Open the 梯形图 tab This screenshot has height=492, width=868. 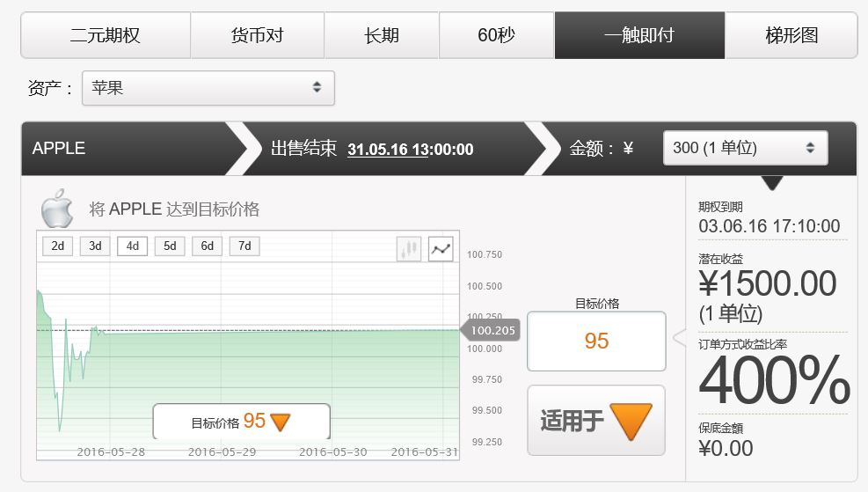[791, 36]
